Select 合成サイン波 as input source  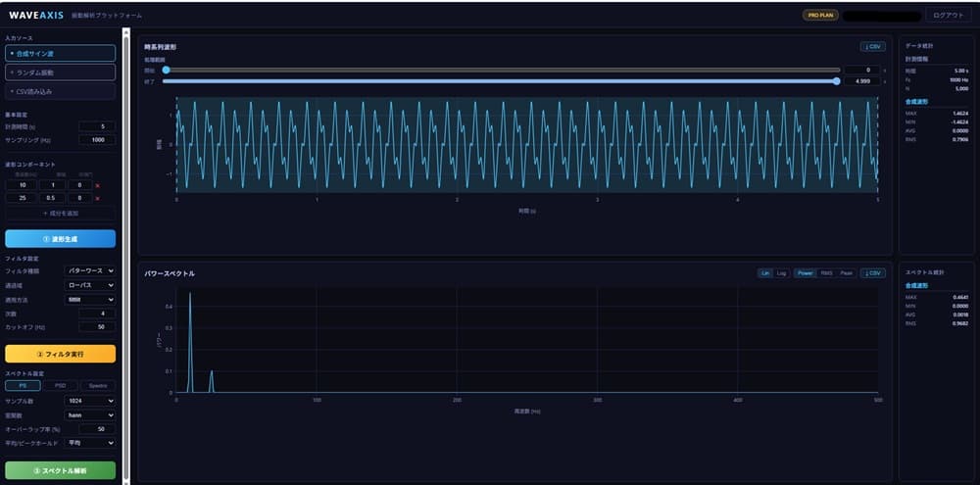coord(60,54)
